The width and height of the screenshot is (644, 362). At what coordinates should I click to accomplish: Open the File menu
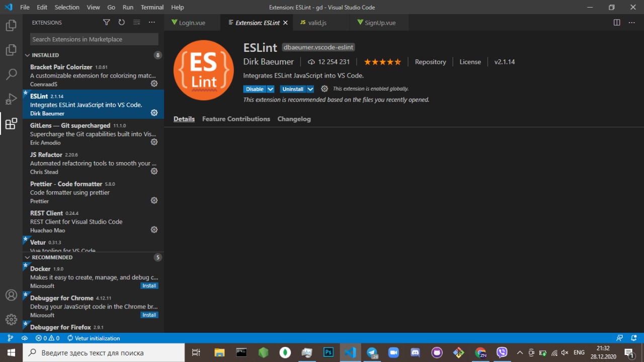click(25, 7)
